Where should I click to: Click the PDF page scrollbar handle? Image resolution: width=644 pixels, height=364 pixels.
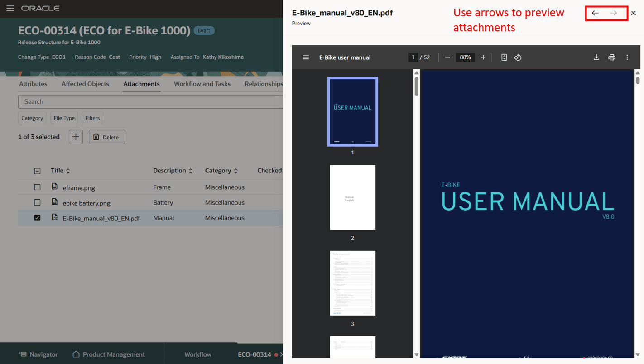[638, 80]
